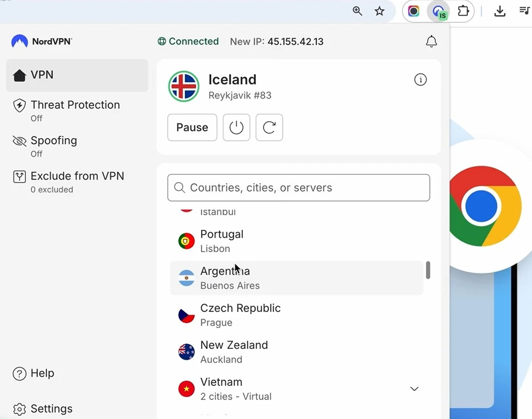Screen dimensions: 532x419
Task: Click Reykjavik #83 server label
Action: point(240,95)
